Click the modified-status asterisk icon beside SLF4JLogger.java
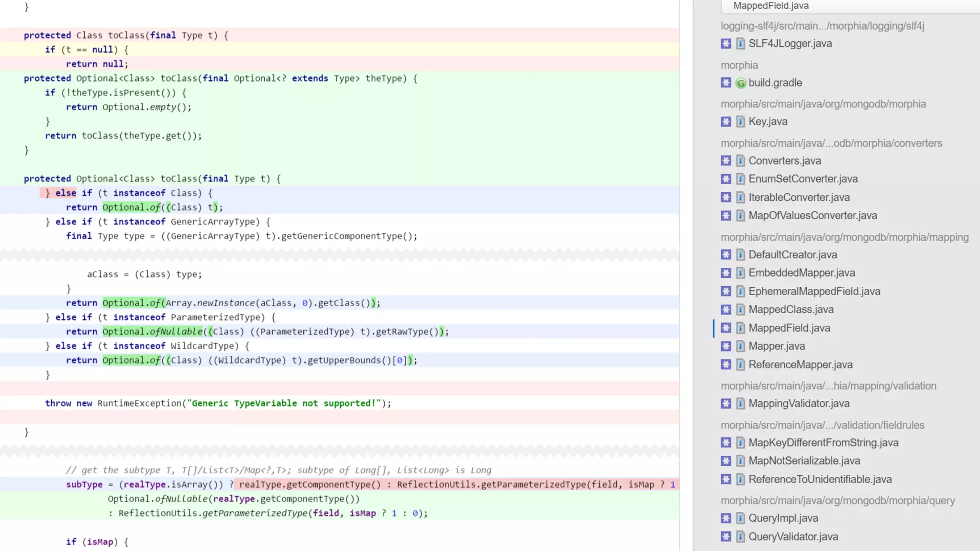The height and width of the screenshot is (551, 980). point(725,44)
